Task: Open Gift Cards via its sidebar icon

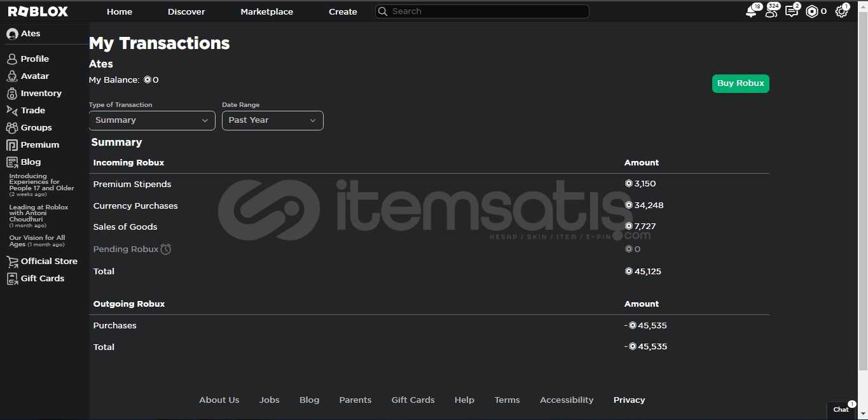Action: click(x=11, y=279)
